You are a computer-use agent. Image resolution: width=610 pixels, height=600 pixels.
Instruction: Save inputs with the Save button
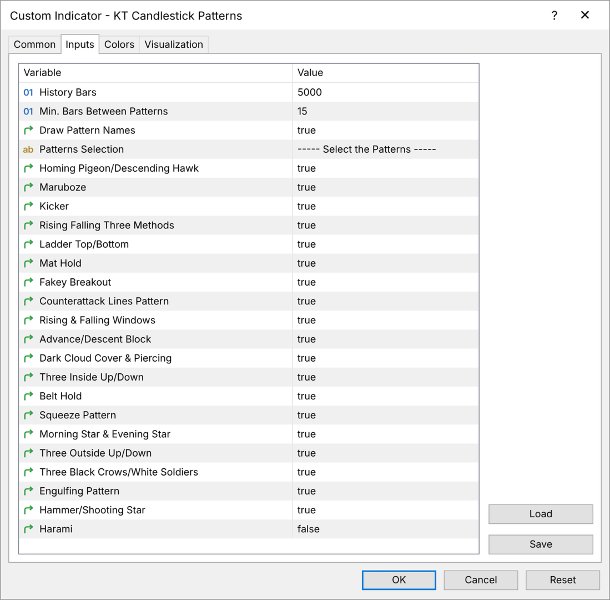(x=540, y=544)
